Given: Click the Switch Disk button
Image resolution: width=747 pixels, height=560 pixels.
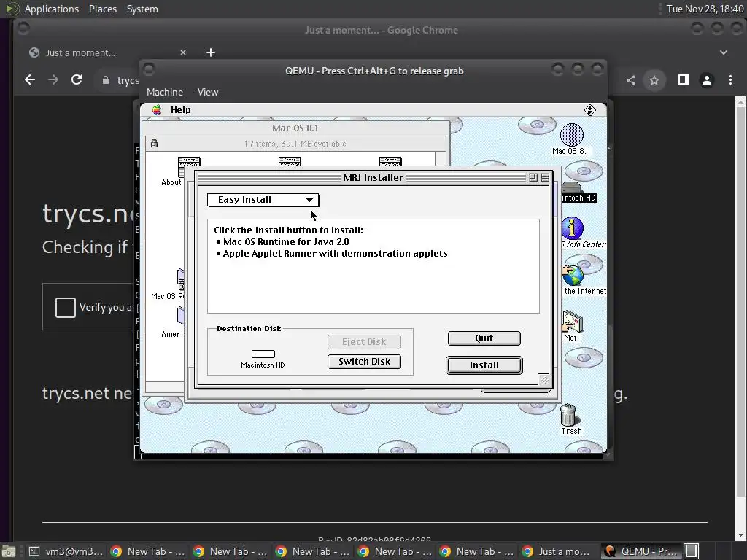Looking at the screenshot, I should coord(364,362).
